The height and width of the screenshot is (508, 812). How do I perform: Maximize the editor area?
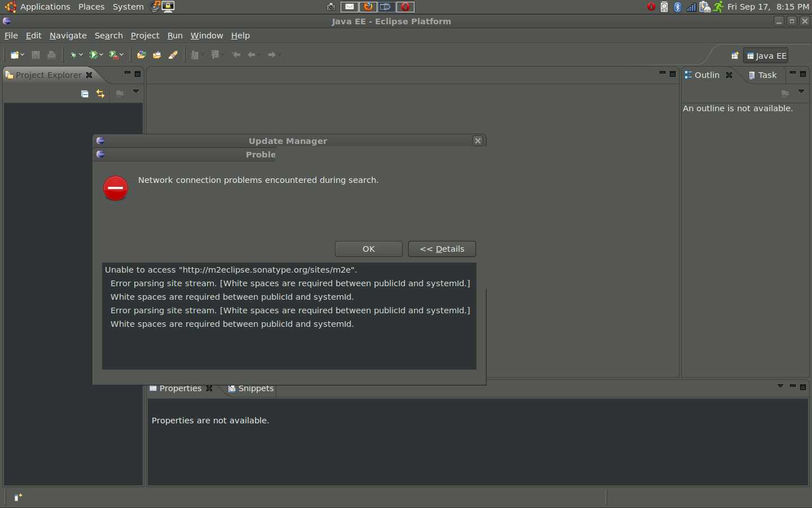pos(673,74)
